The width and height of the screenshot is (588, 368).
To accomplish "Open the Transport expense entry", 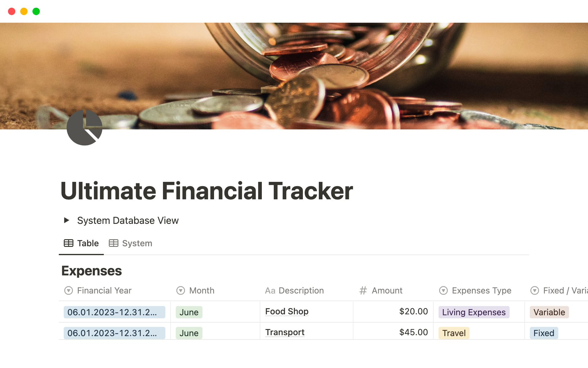I will coord(285,332).
